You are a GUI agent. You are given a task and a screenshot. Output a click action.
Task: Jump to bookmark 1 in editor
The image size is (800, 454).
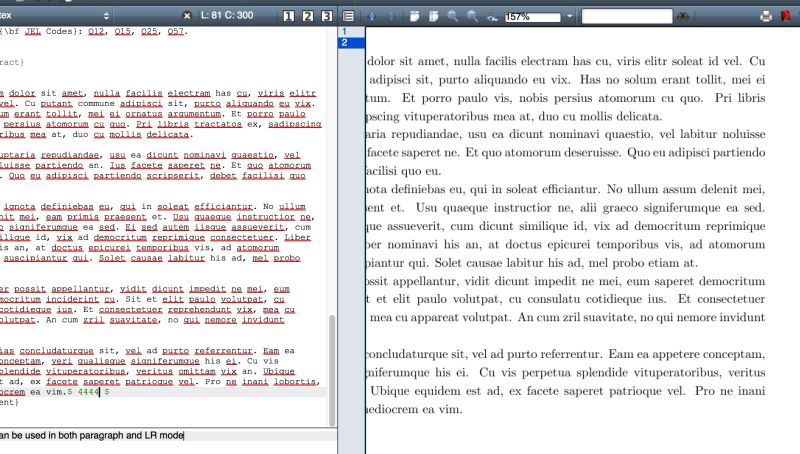tap(289, 16)
